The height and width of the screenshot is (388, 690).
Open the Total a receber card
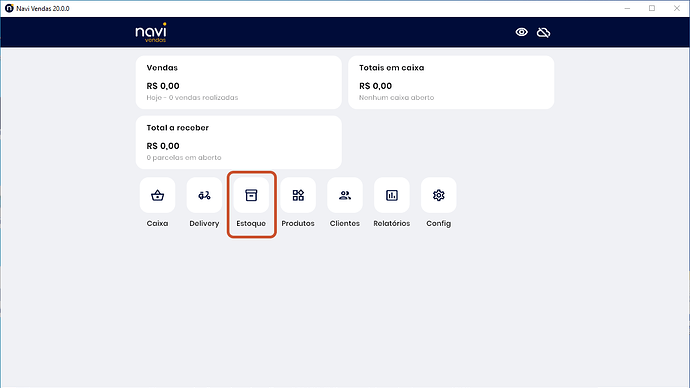(x=239, y=142)
